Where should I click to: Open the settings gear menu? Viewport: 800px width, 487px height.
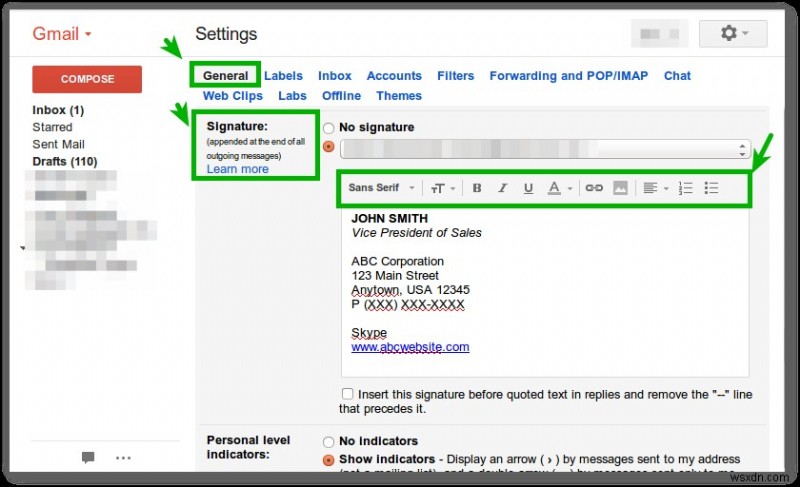point(733,34)
